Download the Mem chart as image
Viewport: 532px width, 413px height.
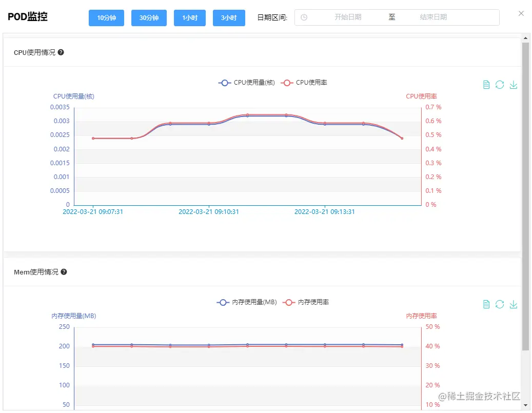pos(514,304)
